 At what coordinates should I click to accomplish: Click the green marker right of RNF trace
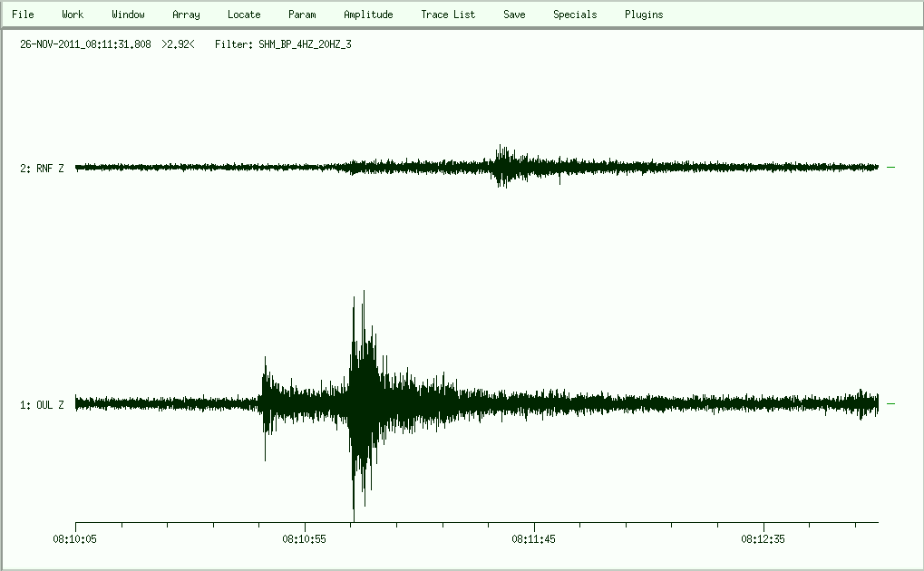tap(890, 168)
